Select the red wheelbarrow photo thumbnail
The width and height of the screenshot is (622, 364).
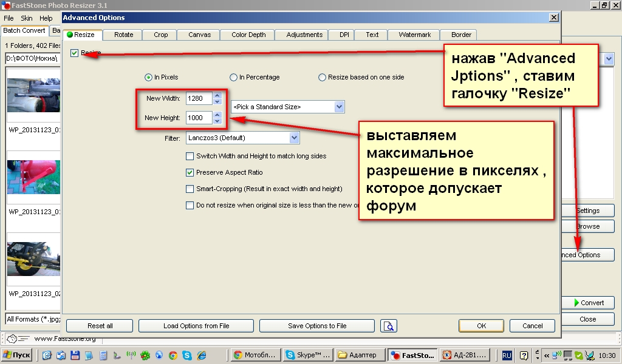(34, 177)
